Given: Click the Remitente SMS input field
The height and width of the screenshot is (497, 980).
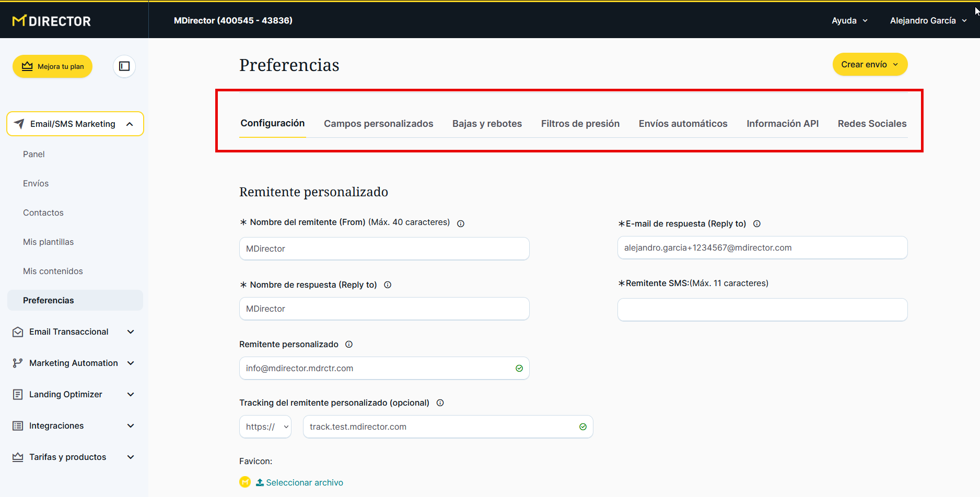Looking at the screenshot, I should coord(762,310).
